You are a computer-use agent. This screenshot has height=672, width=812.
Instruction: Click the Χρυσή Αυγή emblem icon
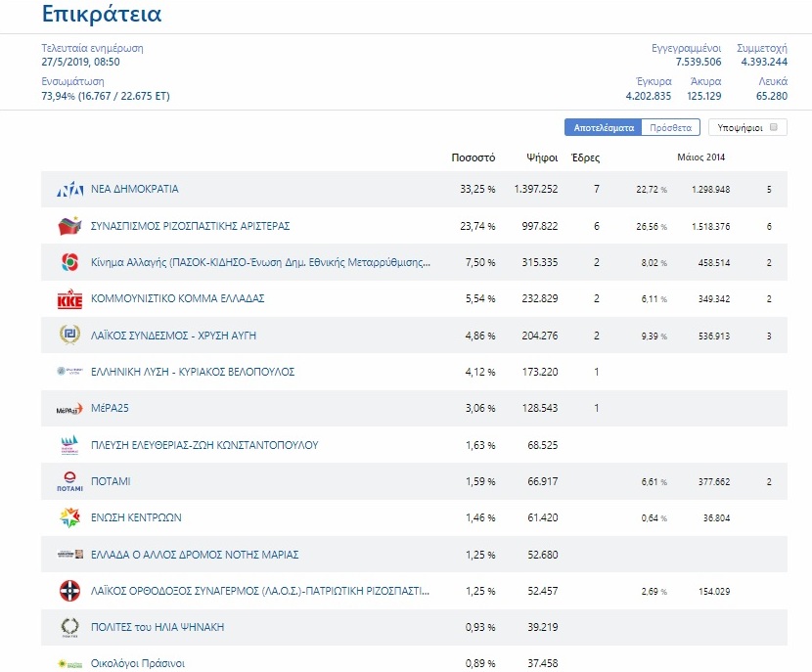click(x=69, y=335)
